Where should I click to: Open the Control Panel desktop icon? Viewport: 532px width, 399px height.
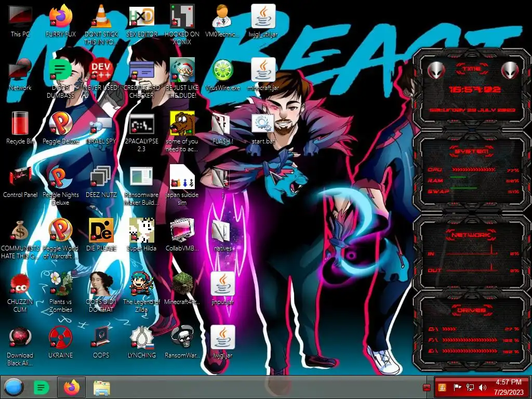coord(20,181)
